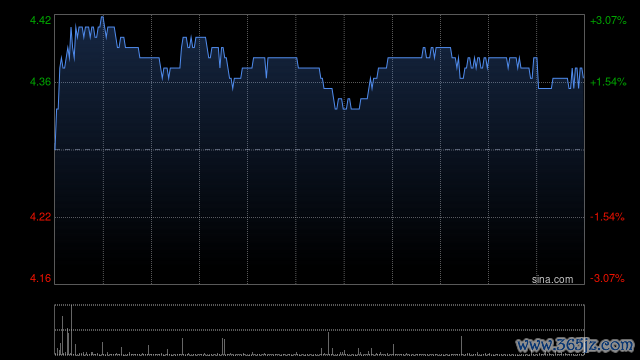Click the peak of the price line
Viewport: 640px width, 360px height.
[102, 17]
